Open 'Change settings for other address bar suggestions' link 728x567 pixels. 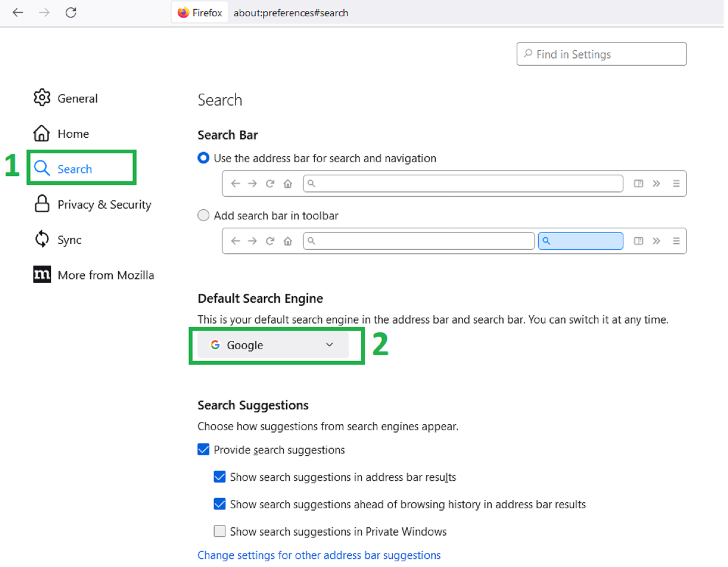click(319, 555)
